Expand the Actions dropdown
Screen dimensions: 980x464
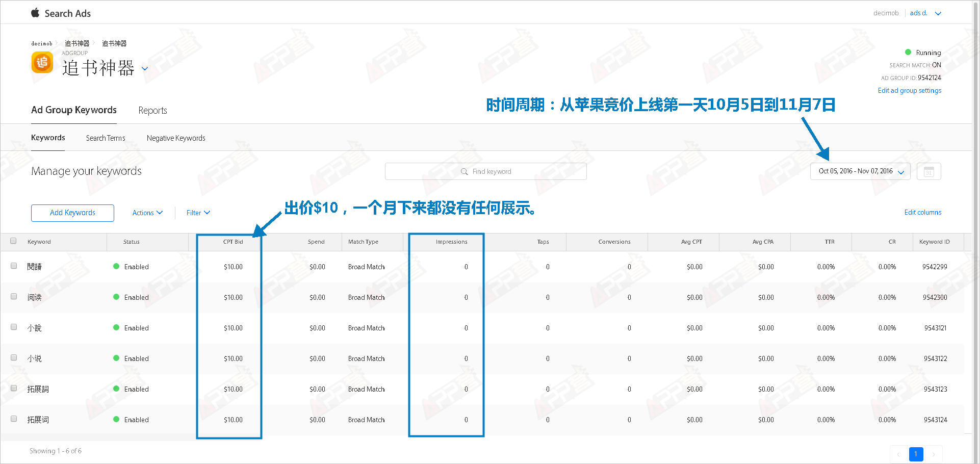point(147,213)
